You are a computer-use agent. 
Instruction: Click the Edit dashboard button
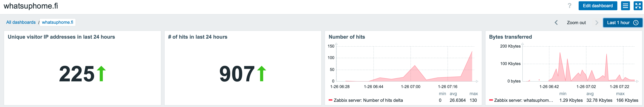click(598, 6)
